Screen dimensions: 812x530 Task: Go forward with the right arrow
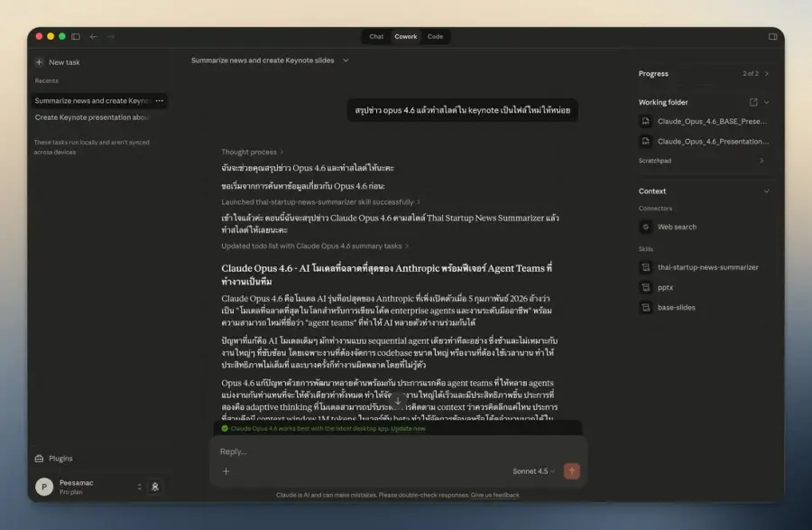click(x=110, y=36)
